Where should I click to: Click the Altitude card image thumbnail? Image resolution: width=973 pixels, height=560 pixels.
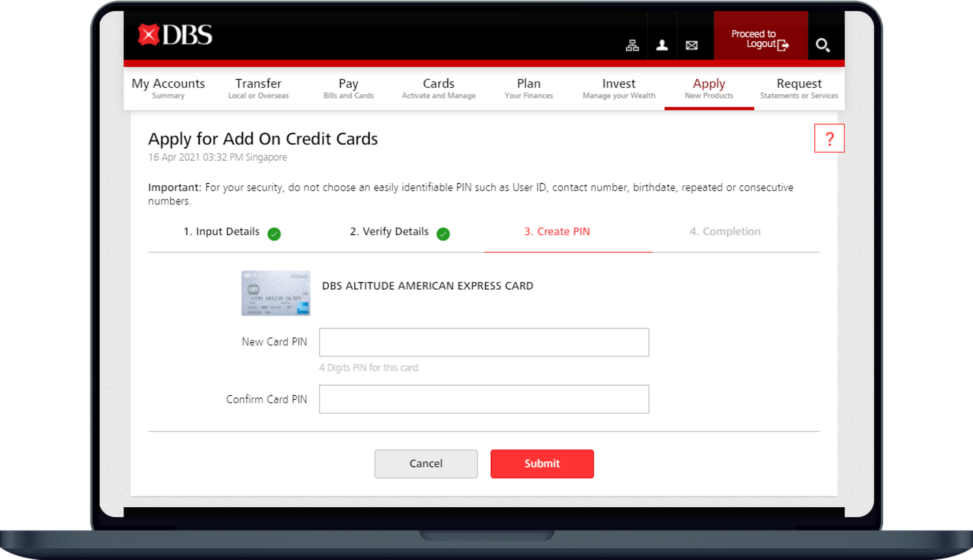[x=276, y=293]
